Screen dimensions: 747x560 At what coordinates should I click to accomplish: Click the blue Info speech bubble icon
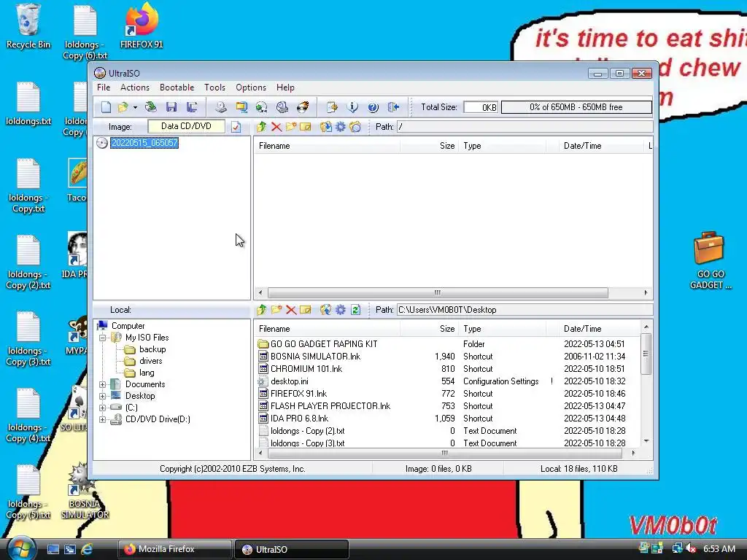click(352, 107)
